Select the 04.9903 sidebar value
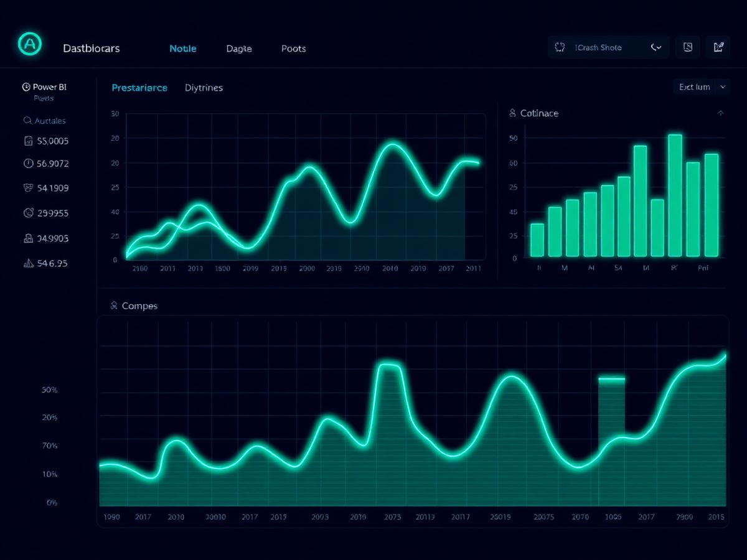Viewport: 747px width, 560px height. [53, 238]
